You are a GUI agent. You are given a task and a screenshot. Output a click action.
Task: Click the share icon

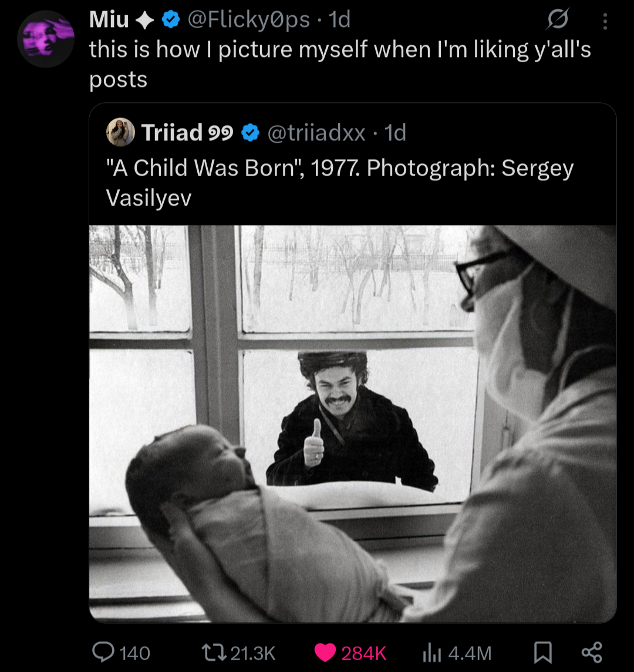[x=591, y=652]
